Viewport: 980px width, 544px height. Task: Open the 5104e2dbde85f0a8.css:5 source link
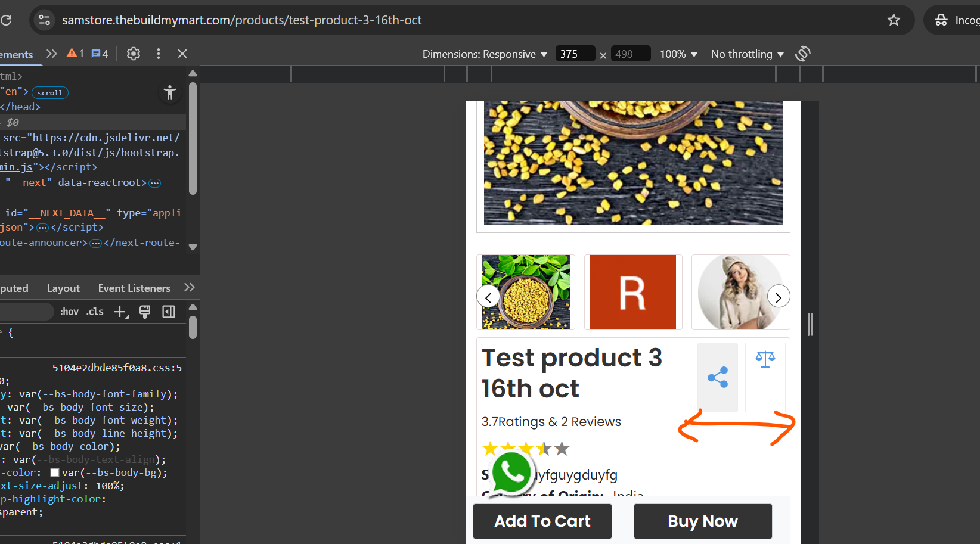[117, 368]
